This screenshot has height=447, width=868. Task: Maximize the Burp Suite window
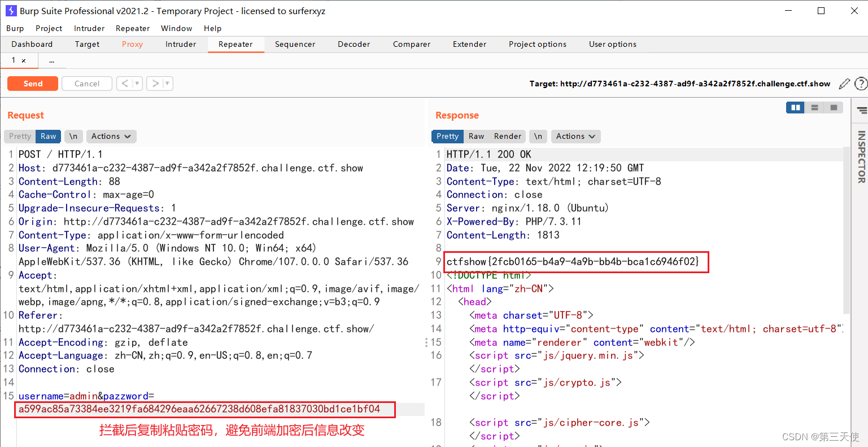point(821,11)
